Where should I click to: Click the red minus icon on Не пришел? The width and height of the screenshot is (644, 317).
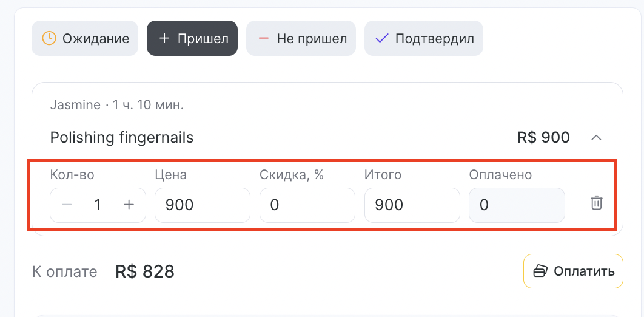pyautogui.click(x=263, y=38)
